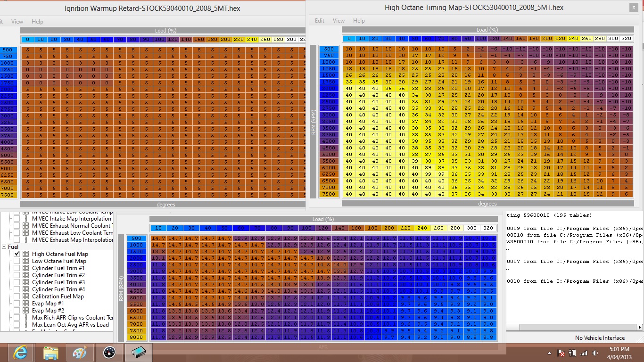The image size is (644, 362).
Task: Click the network signal icon in the tray
Action: pos(584,353)
